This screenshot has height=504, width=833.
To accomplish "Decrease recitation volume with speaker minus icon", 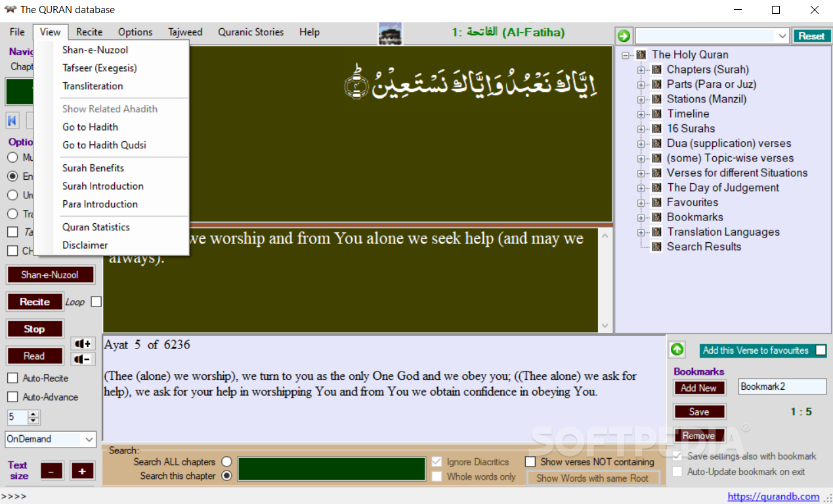I will pos(83,359).
